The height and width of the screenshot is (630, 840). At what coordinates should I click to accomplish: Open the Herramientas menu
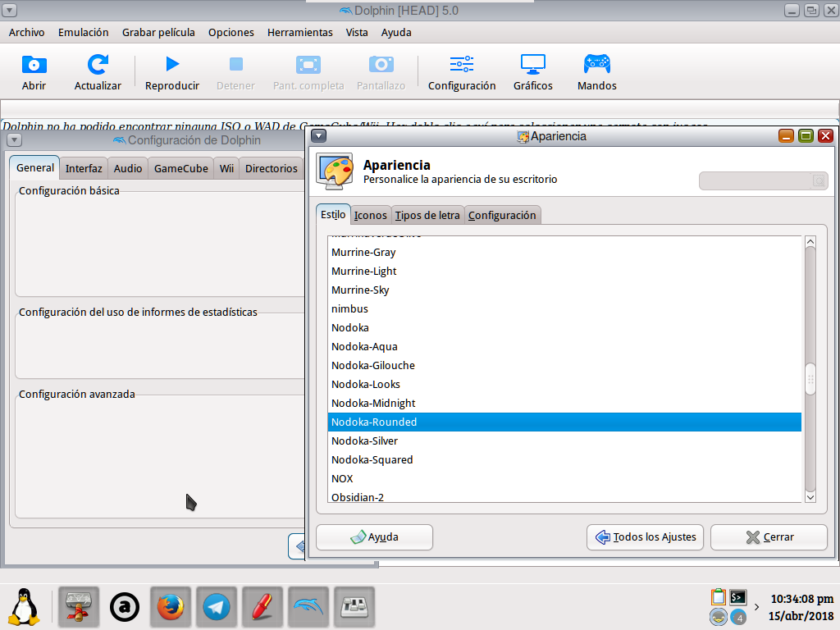(x=300, y=33)
